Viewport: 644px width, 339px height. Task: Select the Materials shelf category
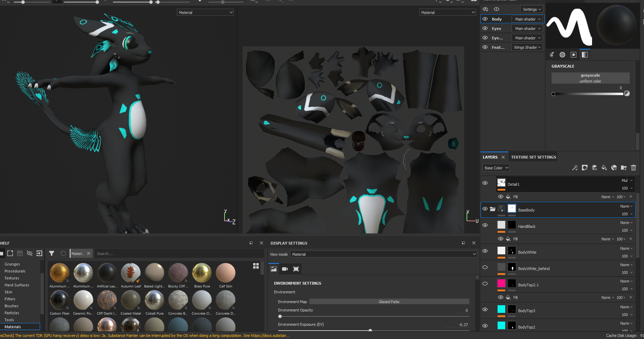[x=20, y=327]
